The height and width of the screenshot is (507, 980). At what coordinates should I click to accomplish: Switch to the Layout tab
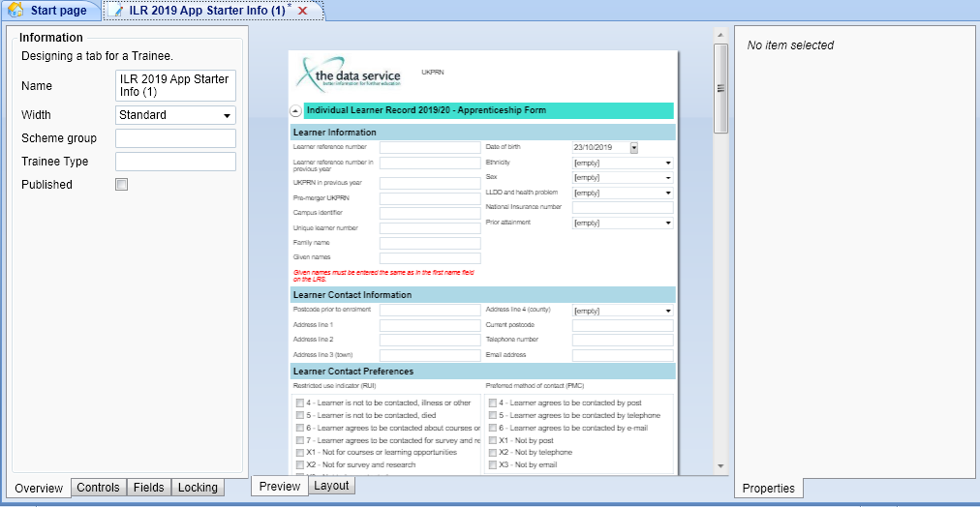pos(331,486)
